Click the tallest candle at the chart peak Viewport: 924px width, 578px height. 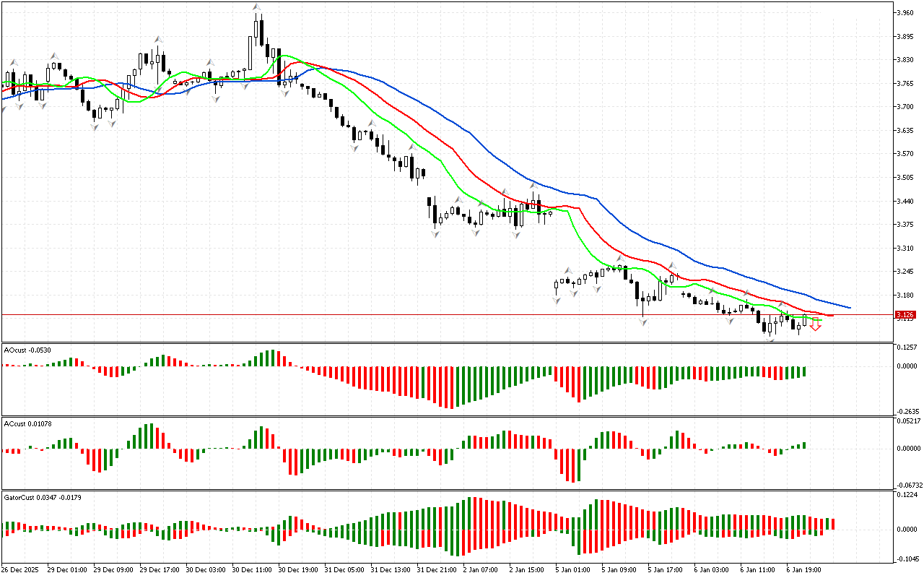coord(256,29)
